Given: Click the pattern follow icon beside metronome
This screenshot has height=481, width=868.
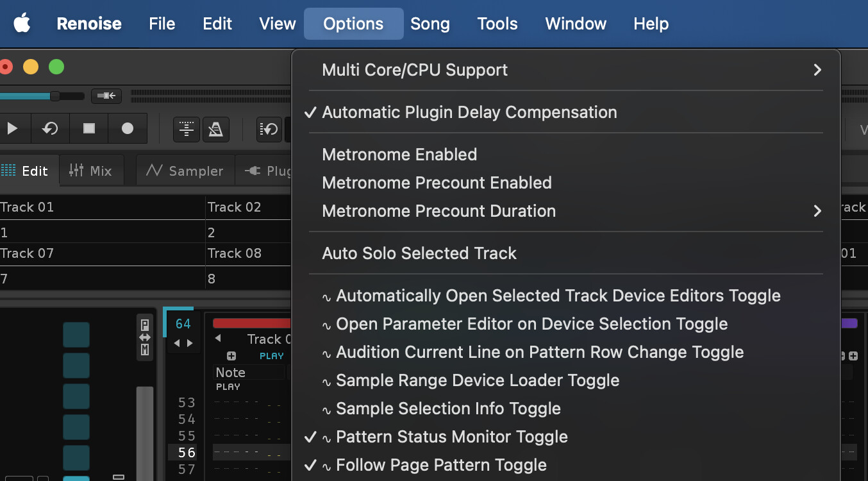Looking at the screenshot, I should tap(187, 130).
